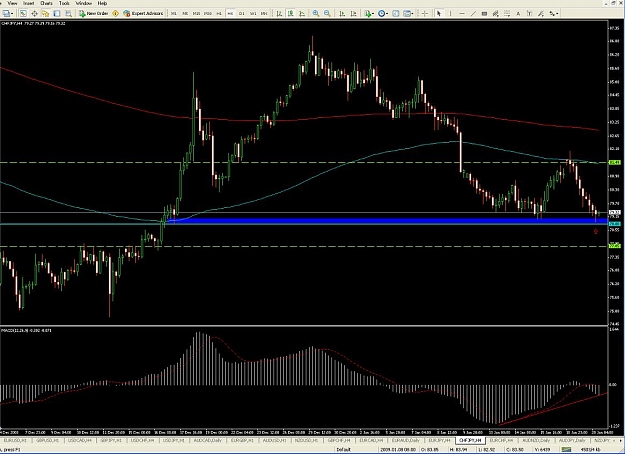Switch to the EURGBP,H1 chart tab
The height and width of the screenshot is (454, 625).
point(242,440)
